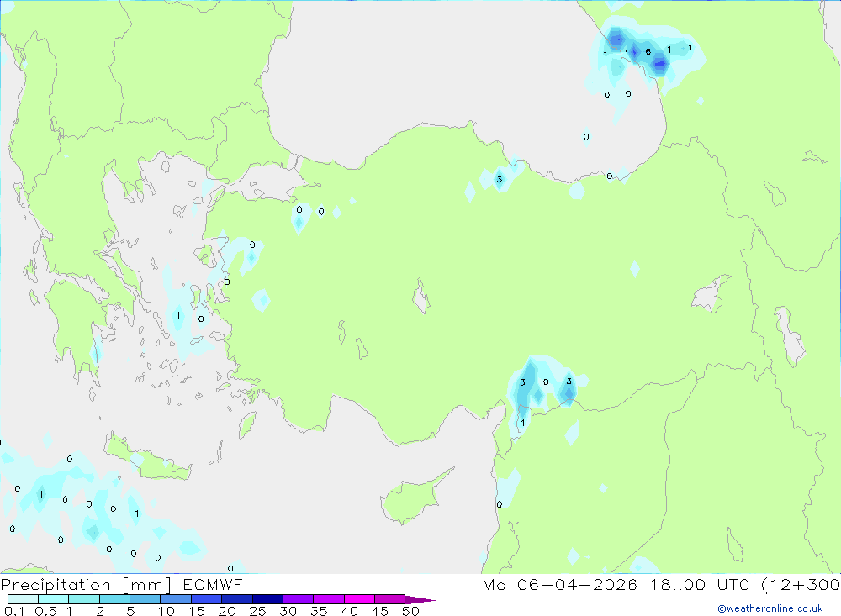Image resolution: width=841 pixels, height=616 pixels.
Task: Pick the 15–20 mm blue legend swatch
Action: [207, 599]
